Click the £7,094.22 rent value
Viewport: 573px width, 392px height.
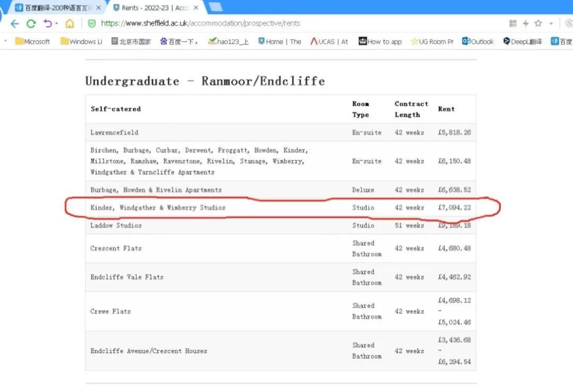coord(454,207)
